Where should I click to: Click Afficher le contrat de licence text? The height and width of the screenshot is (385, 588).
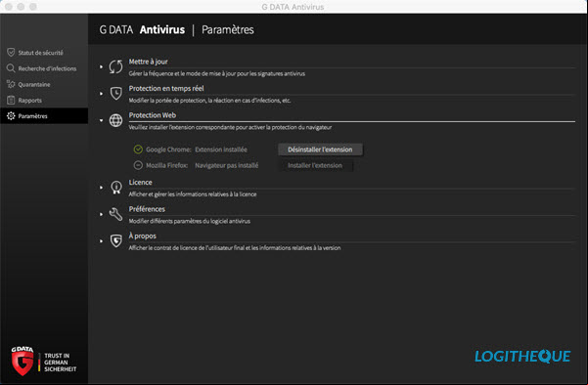coord(235,248)
